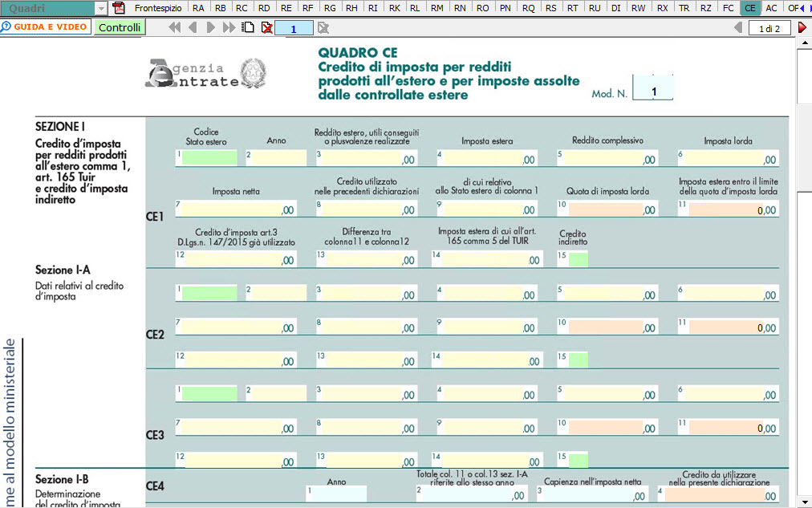The width and height of the screenshot is (812, 508).
Task: Open the AC quadro tab
Action: click(x=772, y=8)
